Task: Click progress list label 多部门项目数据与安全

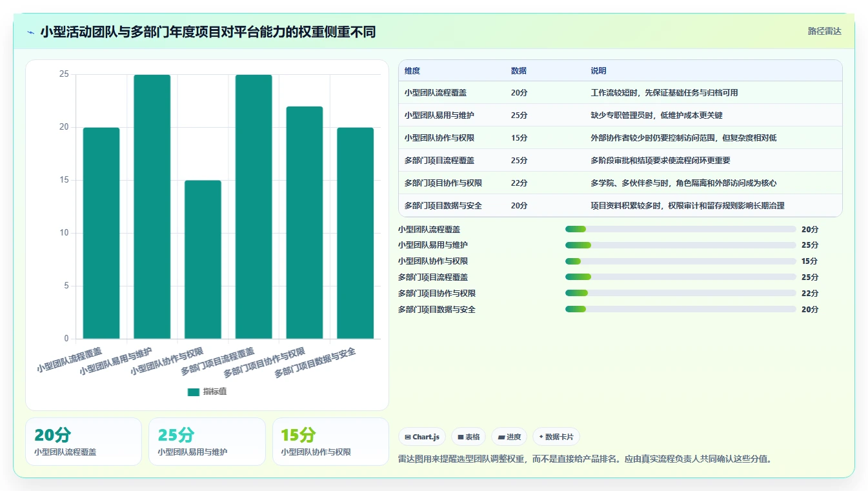Action: [437, 310]
